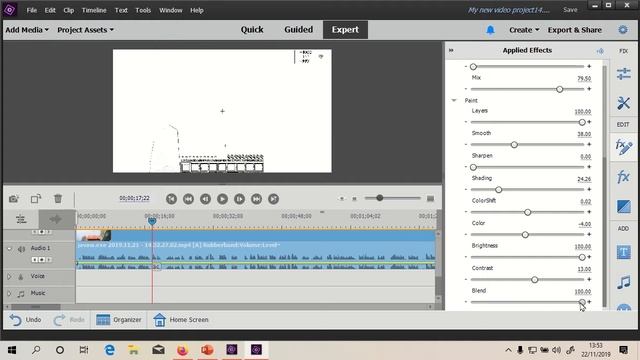This screenshot has height=360, width=640.
Task: Open the Tools menu
Action: [x=143, y=10]
